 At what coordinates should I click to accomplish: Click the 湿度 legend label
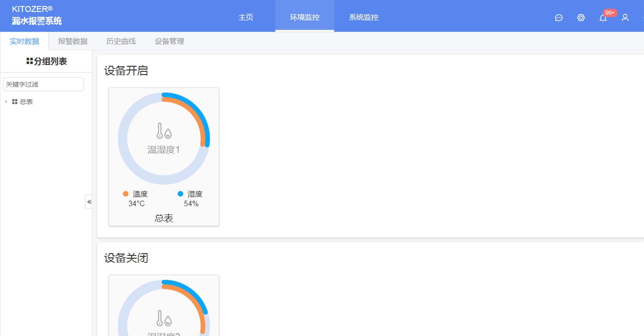tap(195, 194)
